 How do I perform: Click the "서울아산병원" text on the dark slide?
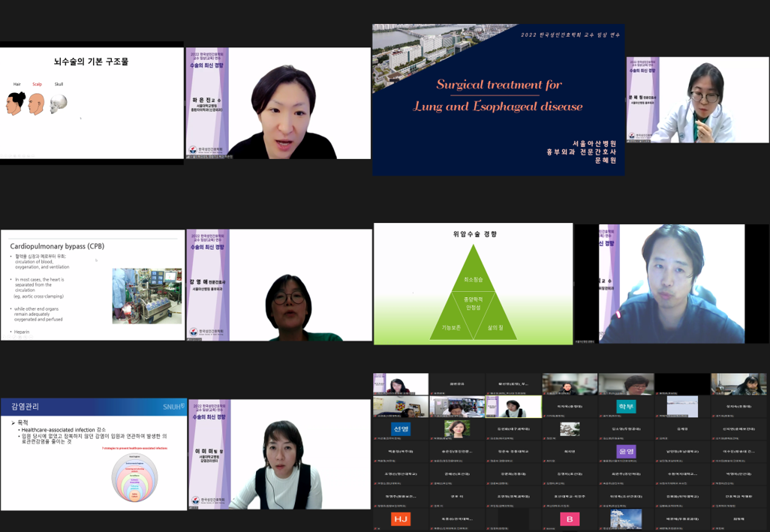(x=594, y=143)
